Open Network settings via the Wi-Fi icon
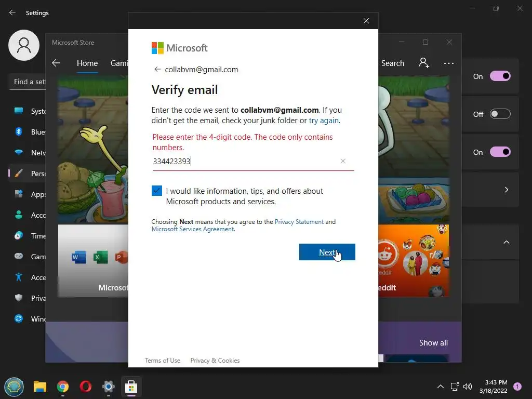 point(19,152)
